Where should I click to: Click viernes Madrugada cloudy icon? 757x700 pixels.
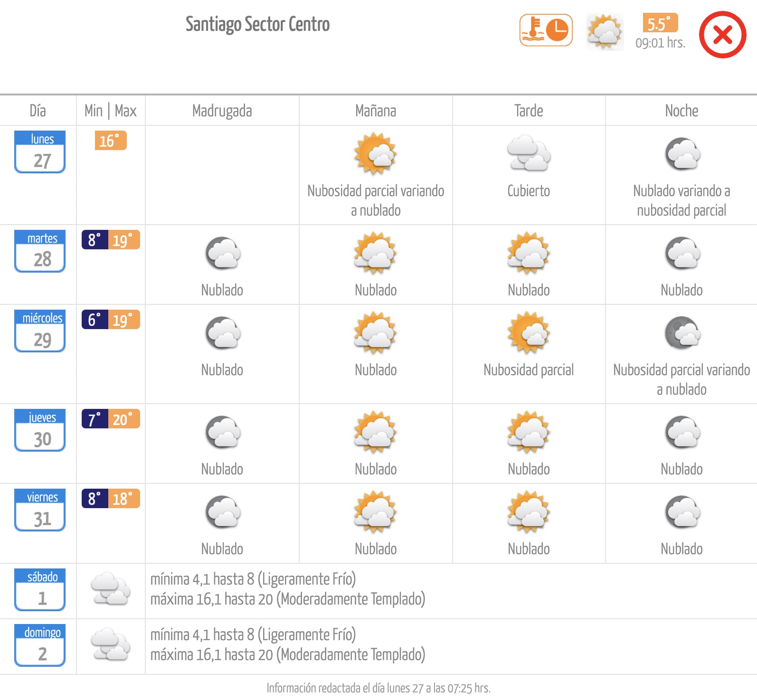pyautogui.click(x=223, y=511)
